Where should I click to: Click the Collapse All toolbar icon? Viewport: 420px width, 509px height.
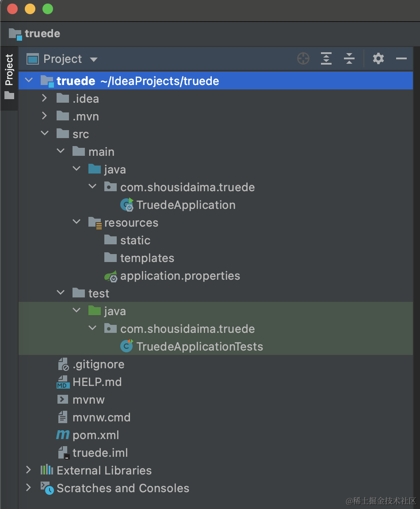pyautogui.click(x=349, y=59)
